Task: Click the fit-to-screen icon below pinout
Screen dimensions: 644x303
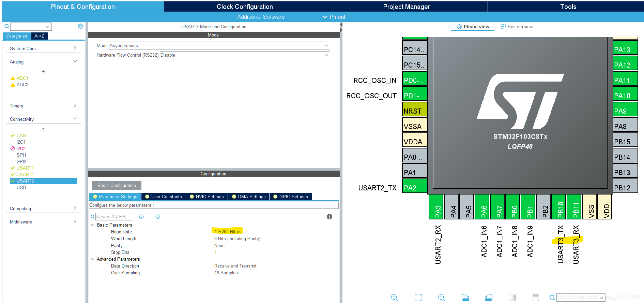Action: (x=418, y=297)
